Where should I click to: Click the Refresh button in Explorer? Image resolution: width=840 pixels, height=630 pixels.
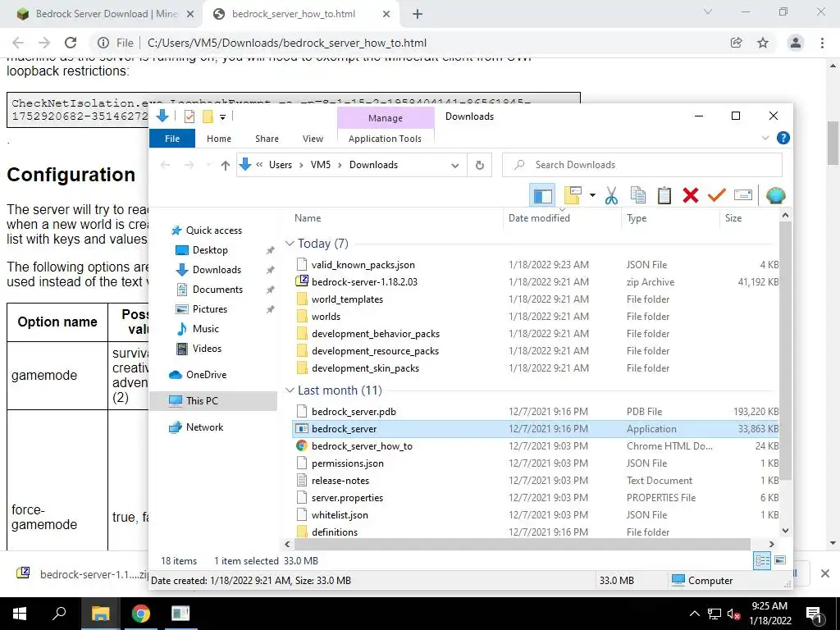[479, 165]
